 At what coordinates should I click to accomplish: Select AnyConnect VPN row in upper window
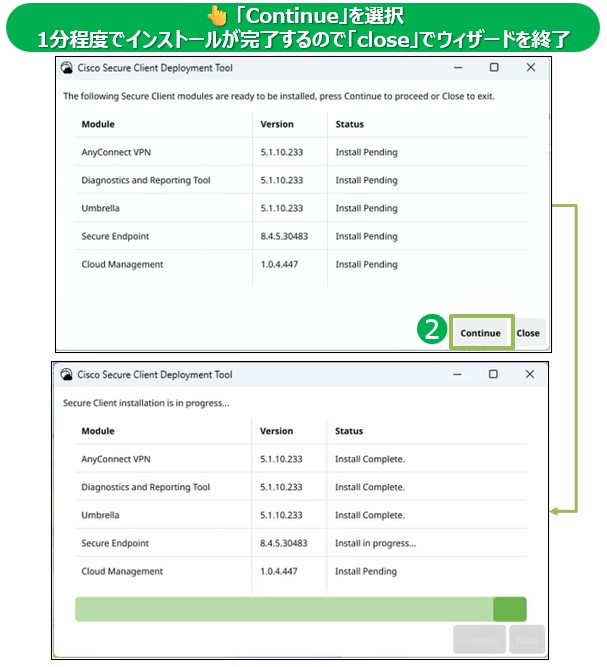click(x=301, y=152)
